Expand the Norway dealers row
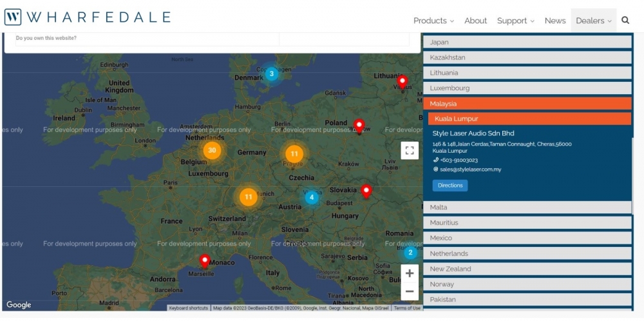Image resolution: width=644 pixels, height=321 pixels. (x=527, y=284)
